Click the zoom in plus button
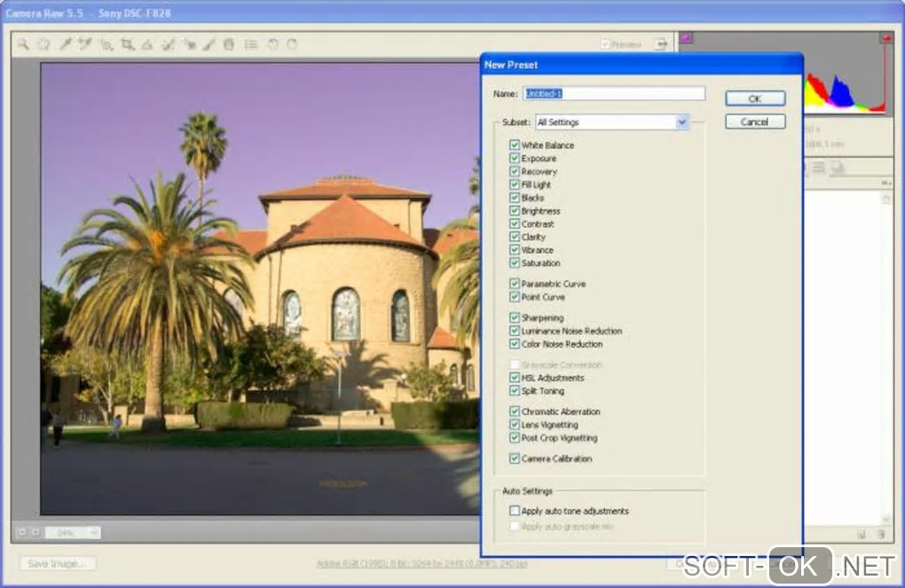 pos(35,532)
